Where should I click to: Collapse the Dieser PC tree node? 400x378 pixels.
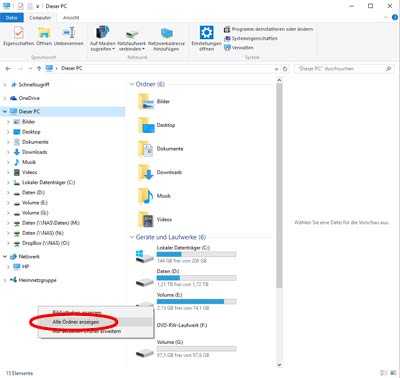tap(5, 112)
